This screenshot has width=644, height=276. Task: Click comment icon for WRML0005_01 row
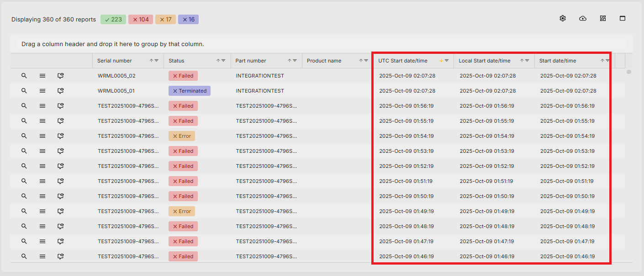[60, 91]
